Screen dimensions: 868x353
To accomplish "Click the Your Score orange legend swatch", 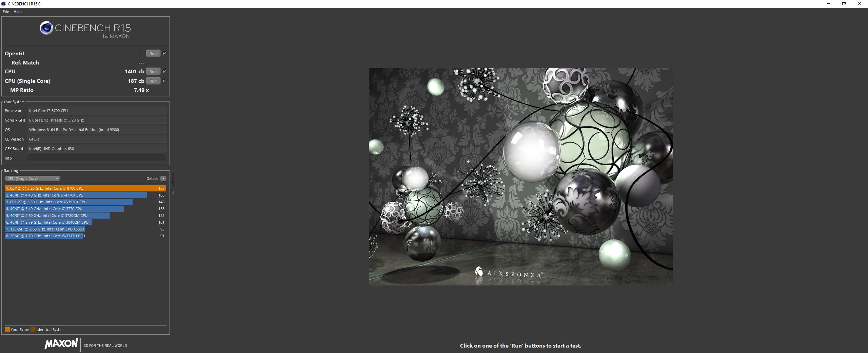I will tap(7, 330).
